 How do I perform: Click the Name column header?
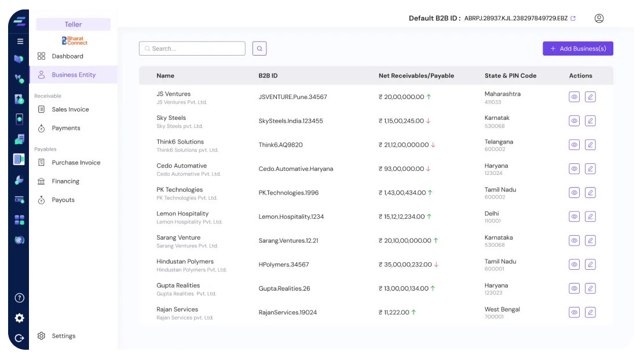point(165,76)
